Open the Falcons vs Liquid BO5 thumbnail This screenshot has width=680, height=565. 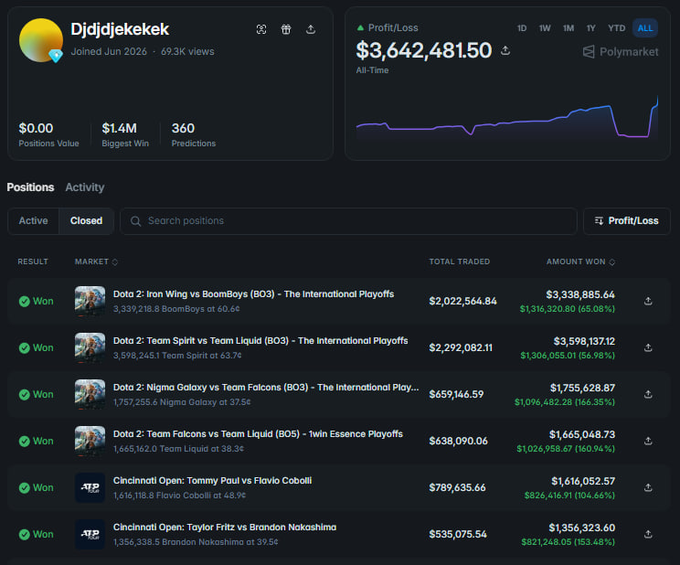point(90,441)
